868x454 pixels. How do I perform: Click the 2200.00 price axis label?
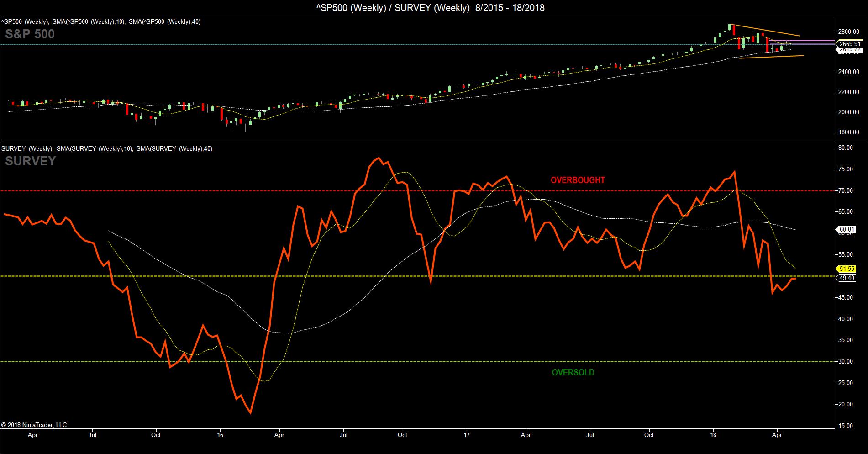pos(850,92)
